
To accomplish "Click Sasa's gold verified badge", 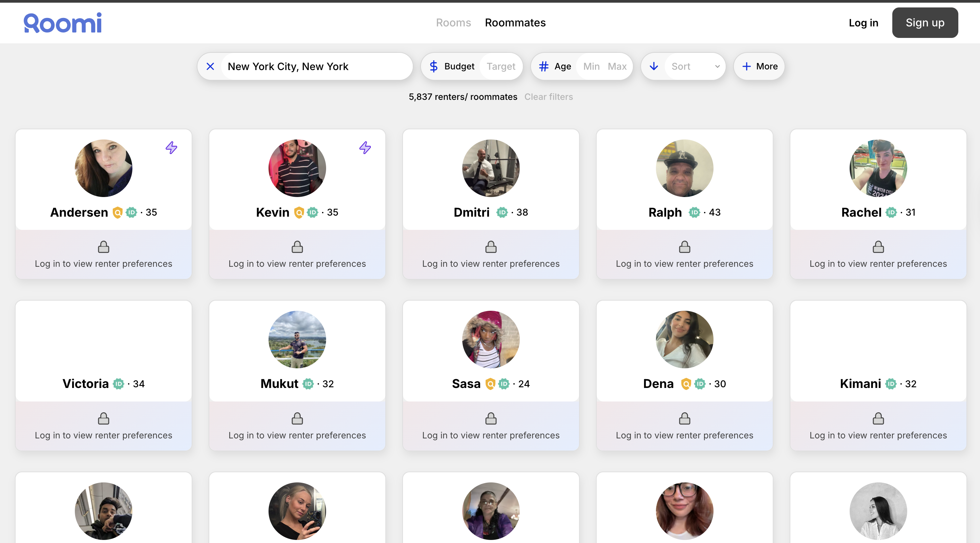I will [x=490, y=384].
